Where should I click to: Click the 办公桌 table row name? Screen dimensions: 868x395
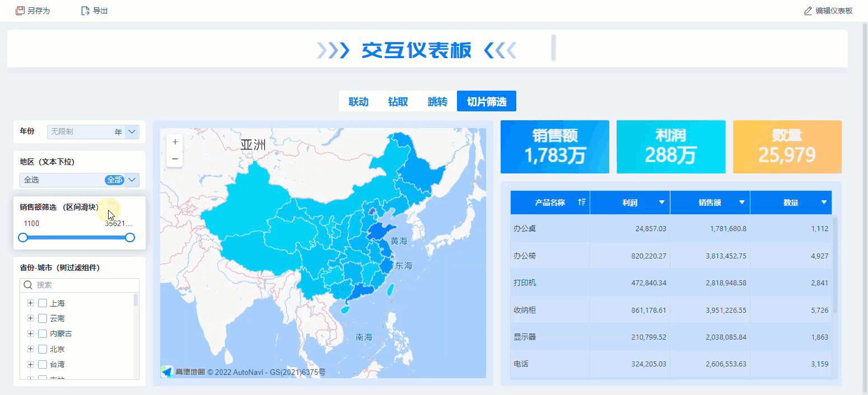click(525, 228)
